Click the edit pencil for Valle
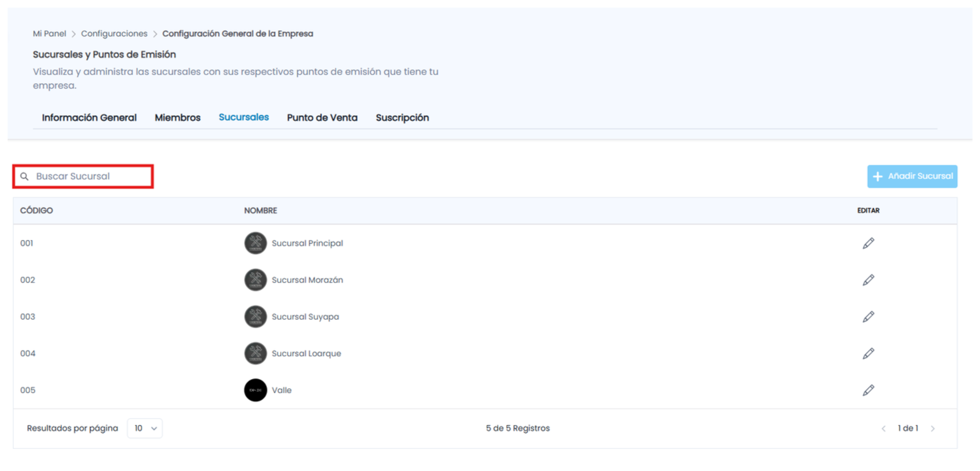Viewport: 980px width, 471px height. [868, 390]
